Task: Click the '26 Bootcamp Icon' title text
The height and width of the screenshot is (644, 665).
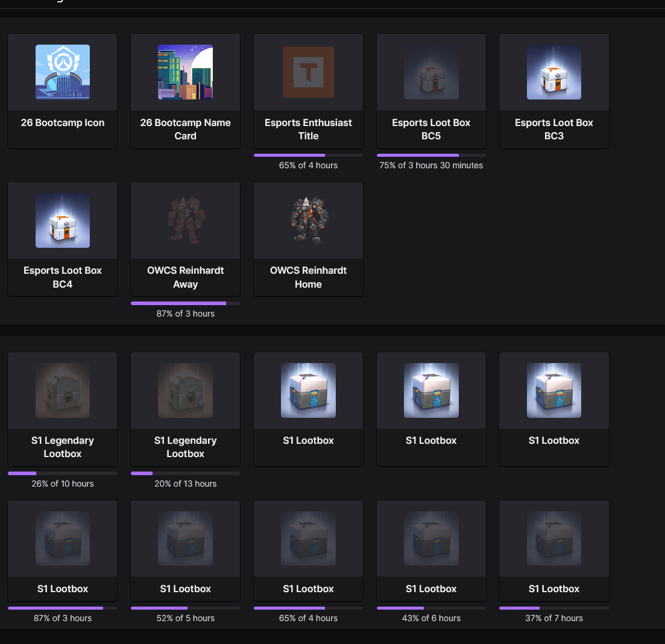Action: pyautogui.click(x=62, y=122)
